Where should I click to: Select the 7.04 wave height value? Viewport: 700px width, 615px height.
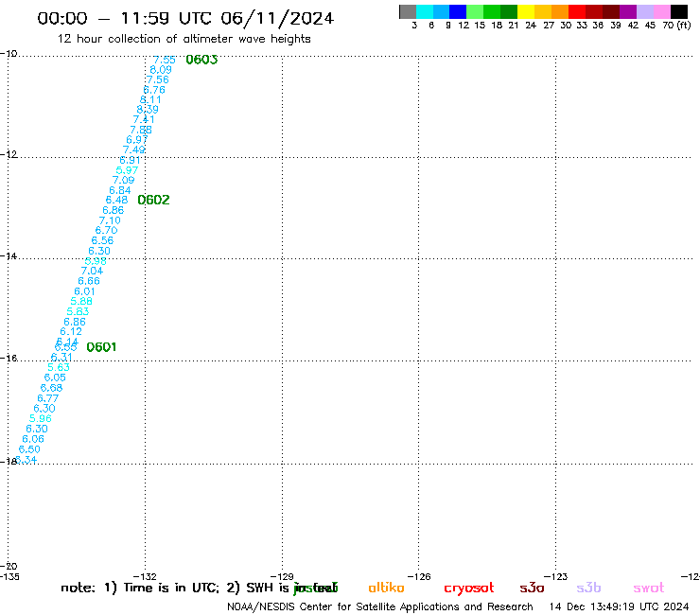92,271
